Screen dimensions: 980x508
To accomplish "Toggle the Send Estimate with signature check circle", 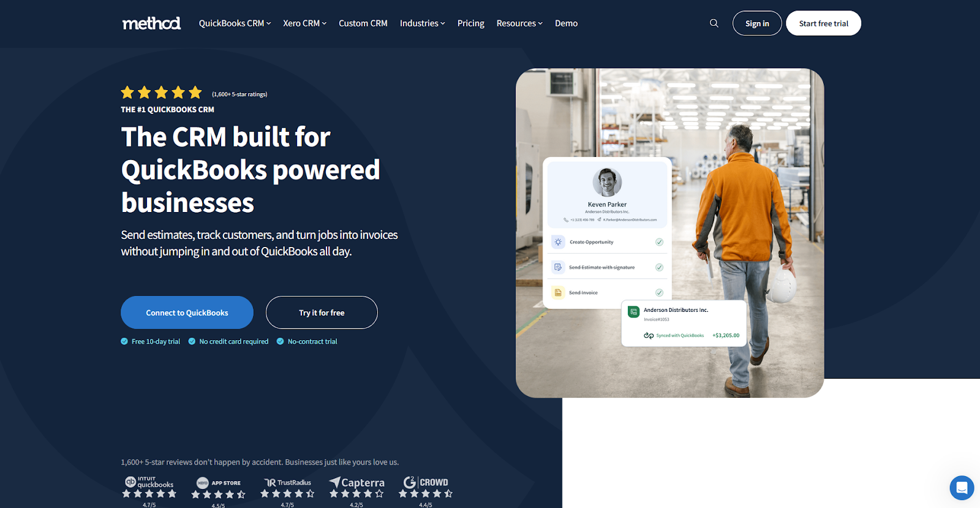I will click(x=660, y=267).
